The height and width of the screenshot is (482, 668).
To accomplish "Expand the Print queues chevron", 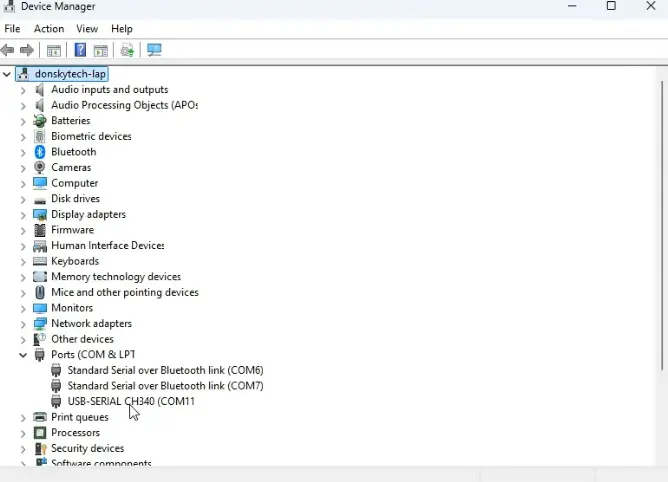I will [x=23, y=418].
